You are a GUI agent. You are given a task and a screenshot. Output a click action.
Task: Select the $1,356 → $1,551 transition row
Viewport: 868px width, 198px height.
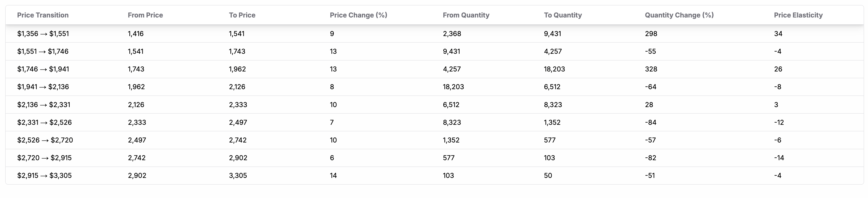(x=43, y=34)
